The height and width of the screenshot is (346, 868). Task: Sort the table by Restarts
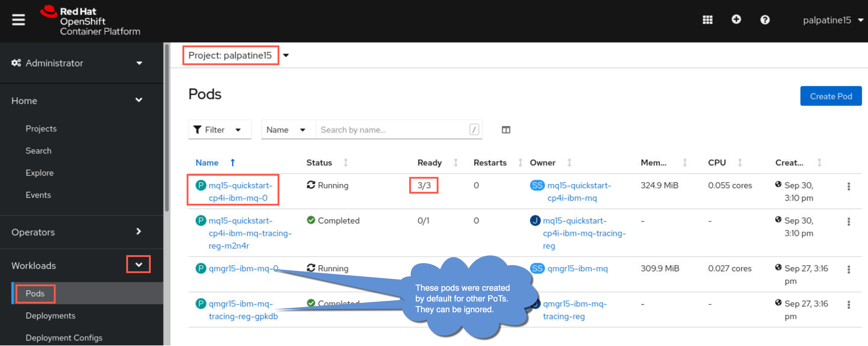tap(498, 163)
